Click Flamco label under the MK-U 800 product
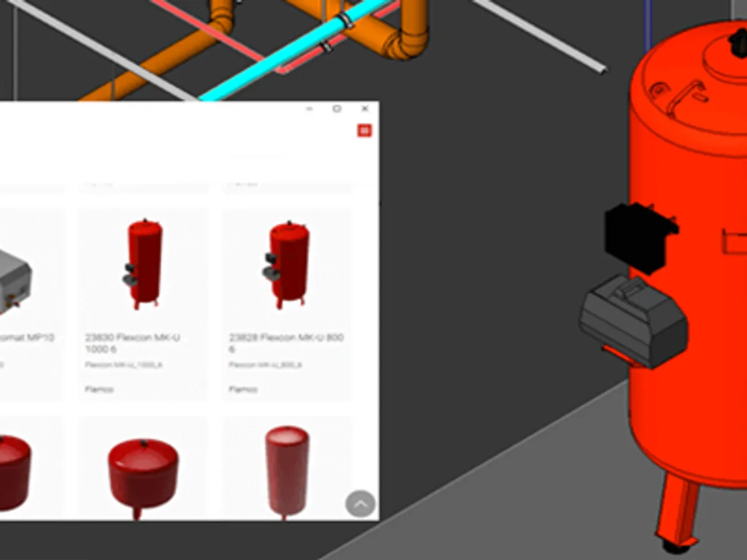 pyautogui.click(x=243, y=390)
